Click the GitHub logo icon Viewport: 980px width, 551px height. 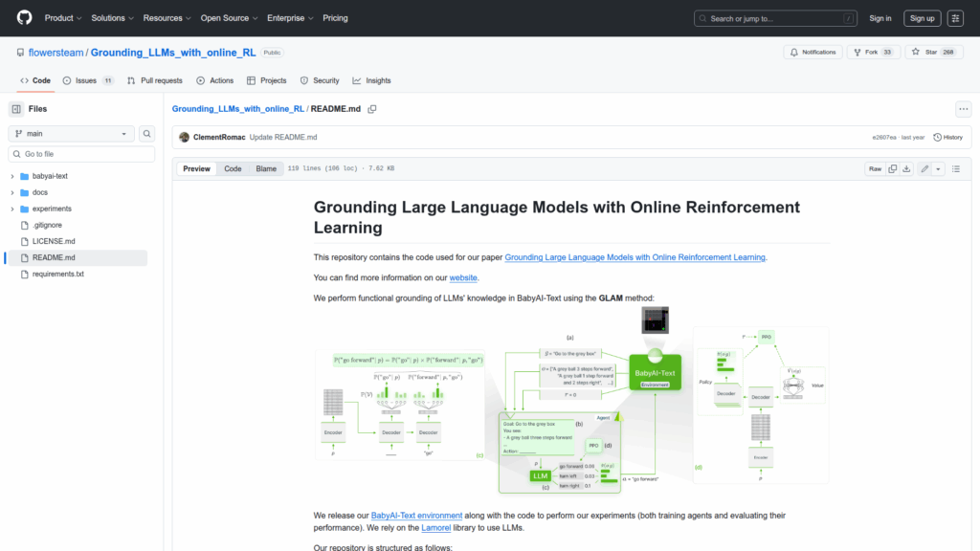point(24,18)
